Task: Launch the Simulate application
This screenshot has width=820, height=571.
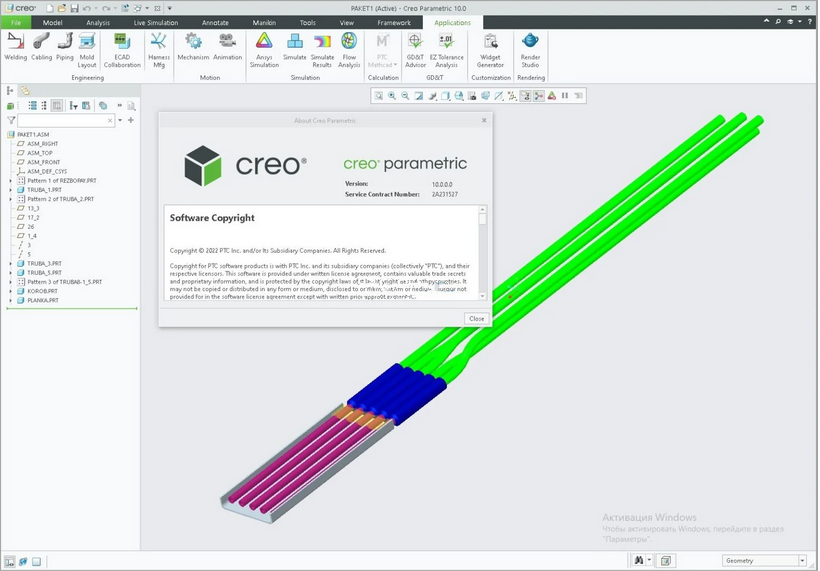Action: pyautogui.click(x=294, y=46)
